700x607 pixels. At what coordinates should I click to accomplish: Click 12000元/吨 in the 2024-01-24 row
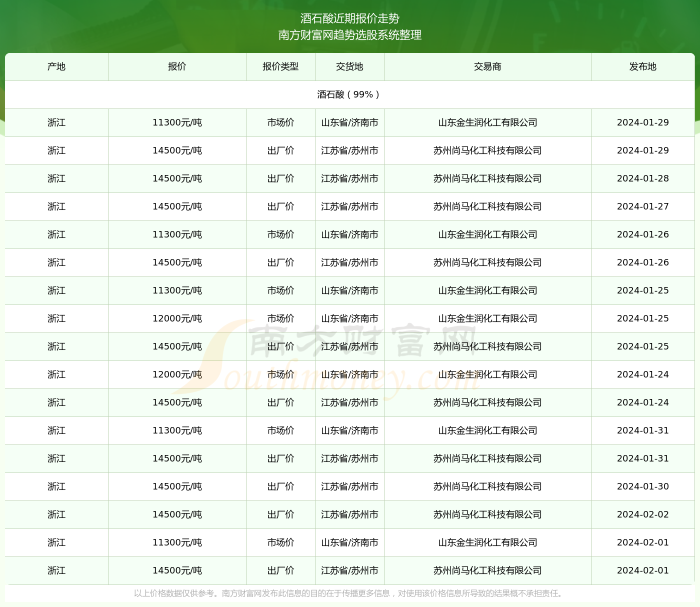click(x=177, y=374)
